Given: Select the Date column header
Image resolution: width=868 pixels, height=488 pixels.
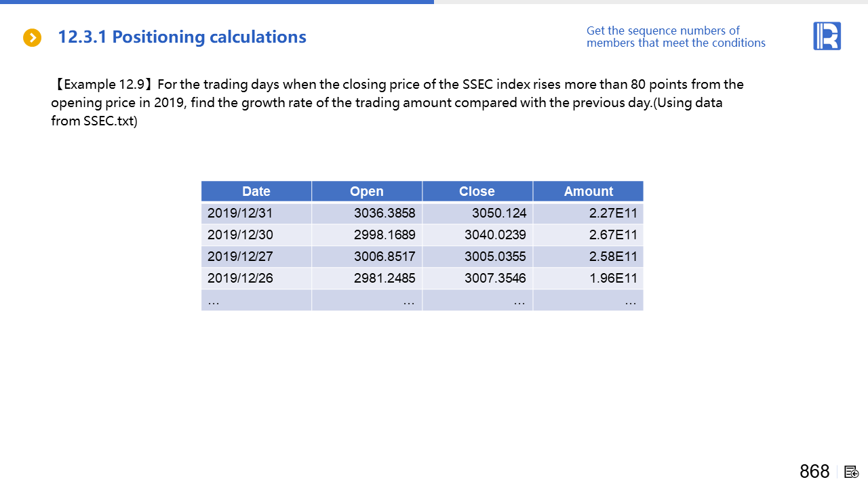Looking at the screenshot, I should click(x=256, y=191).
